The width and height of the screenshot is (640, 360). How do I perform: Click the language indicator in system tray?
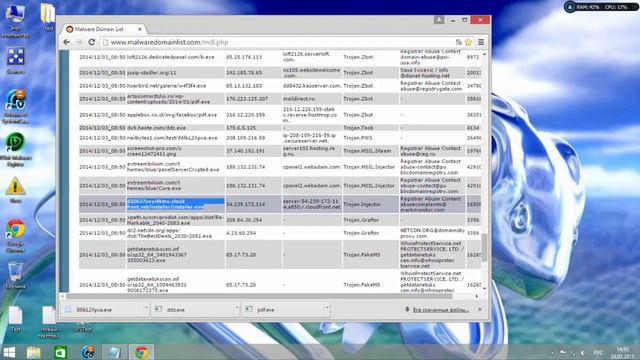click(x=598, y=353)
